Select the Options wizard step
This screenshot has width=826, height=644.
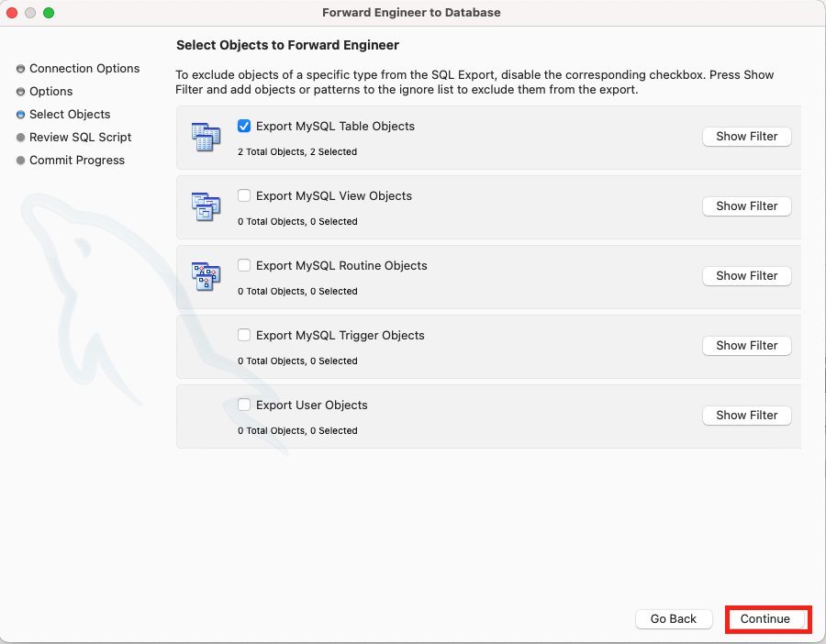(44, 91)
